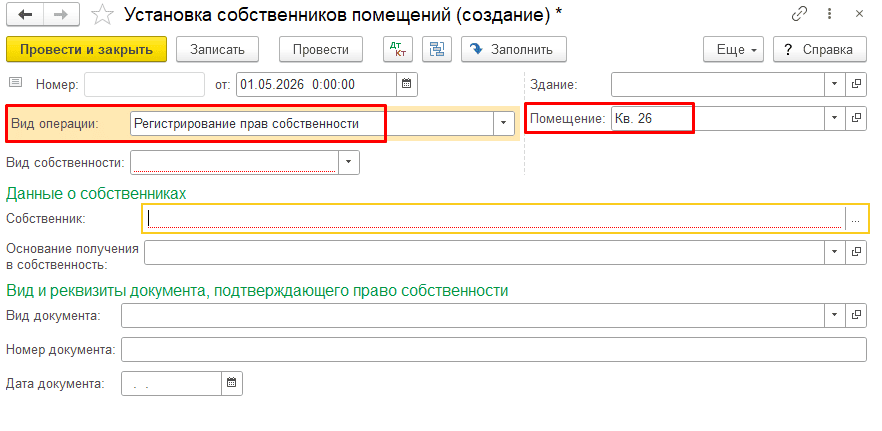Expand the Вид документа dropdown

[x=835, y=315]
